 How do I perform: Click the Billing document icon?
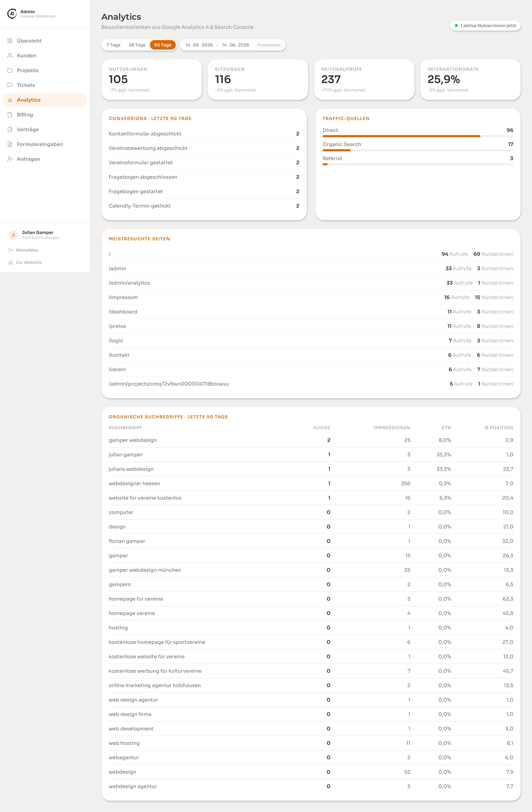(x=10, y=115)
